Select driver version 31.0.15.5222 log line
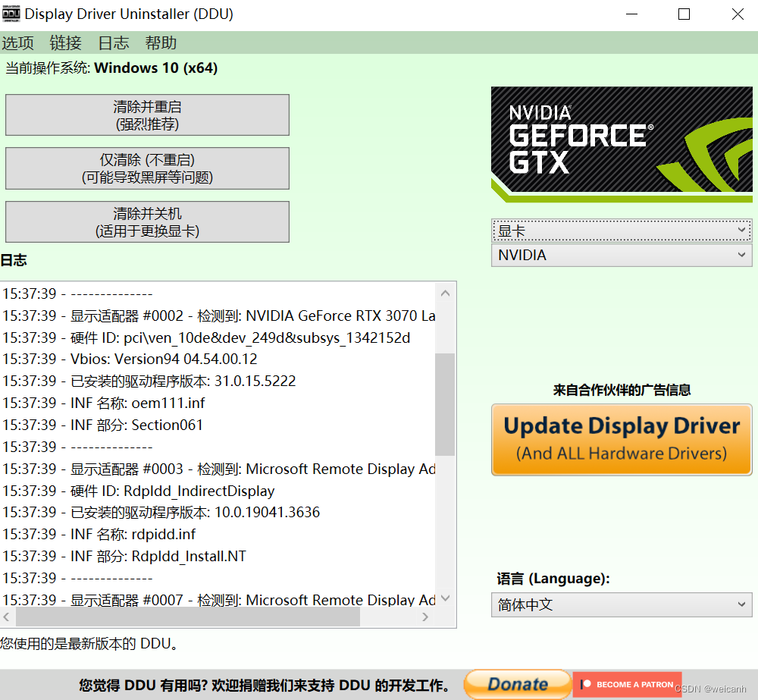758x700 pixels. 149,381
